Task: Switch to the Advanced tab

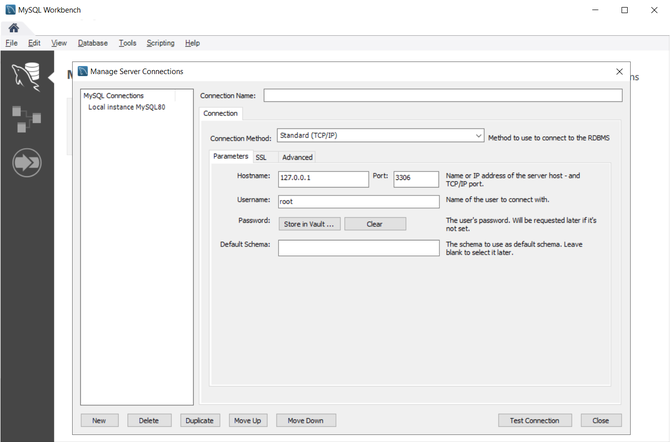Action: point(297,157)
